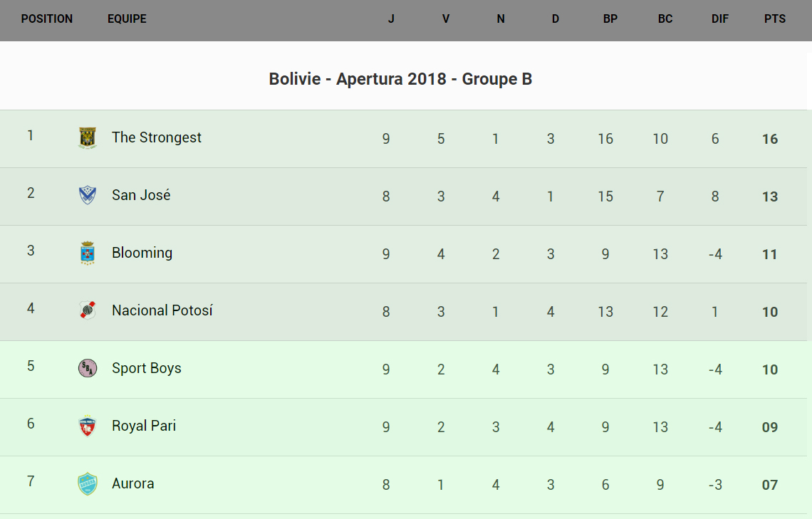Select the Aurora team name
The image size is (812, 519).
[x=132, y=483]
